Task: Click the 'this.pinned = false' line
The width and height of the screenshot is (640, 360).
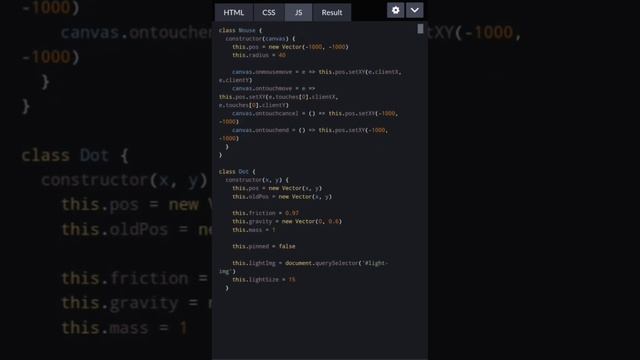Action: [x=264, y=247]
